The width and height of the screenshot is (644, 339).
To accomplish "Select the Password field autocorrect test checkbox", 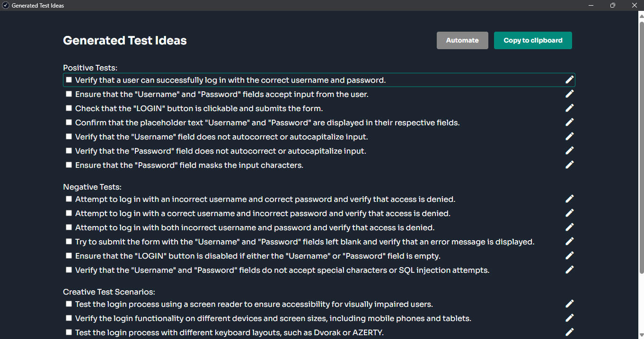I will (69, 151).
